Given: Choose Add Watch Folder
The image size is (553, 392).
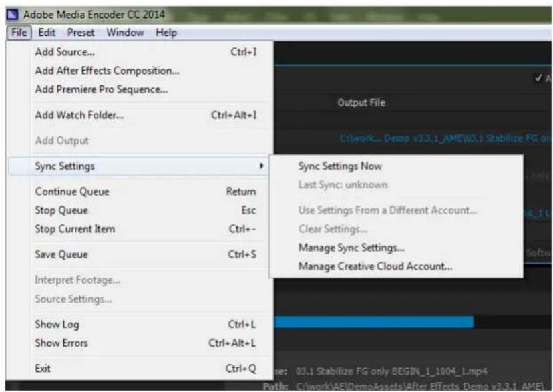Looking at the screenshot, I should point(140,115).
